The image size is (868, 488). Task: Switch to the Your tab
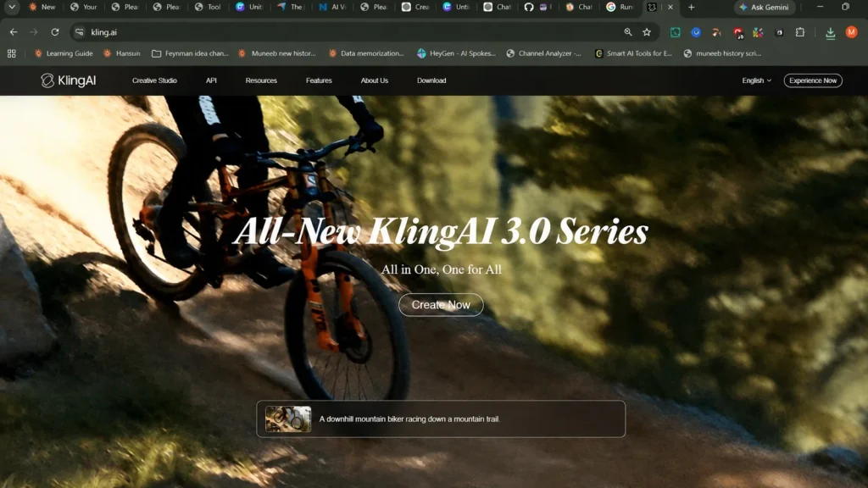click(84, 7)
